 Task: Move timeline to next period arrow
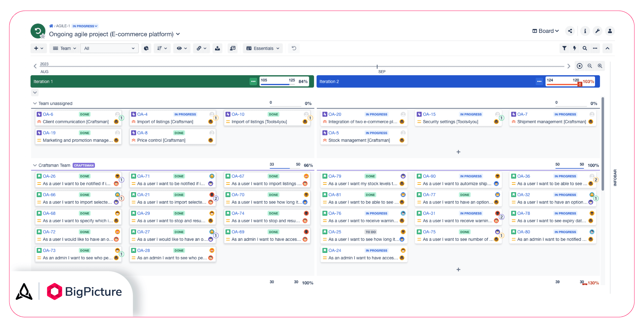click(569, 66)
